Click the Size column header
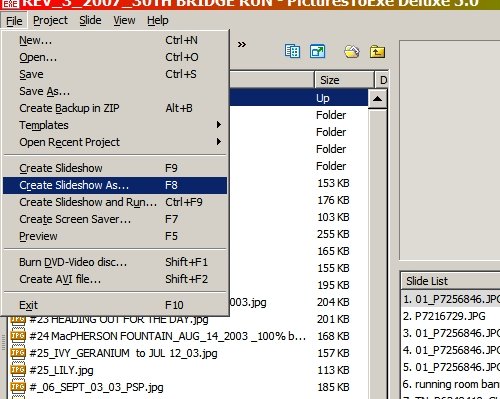 (344, 80)
